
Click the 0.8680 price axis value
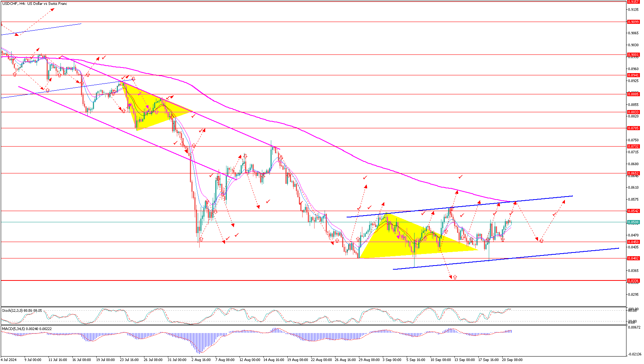point(633,164)
